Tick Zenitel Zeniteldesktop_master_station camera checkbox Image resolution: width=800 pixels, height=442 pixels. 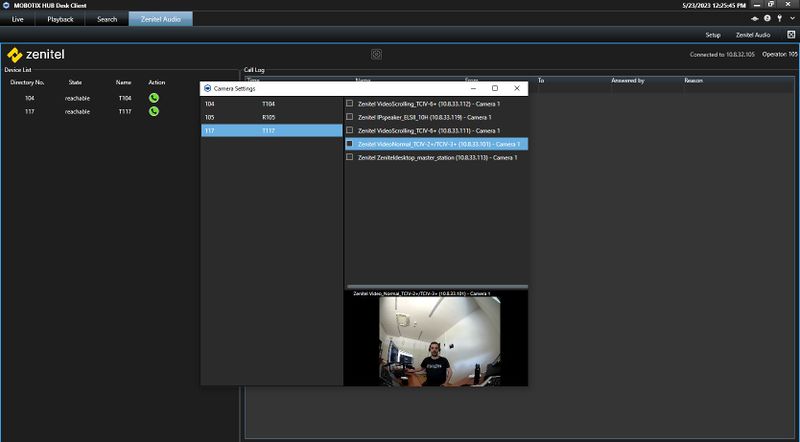tap(349, 157)
